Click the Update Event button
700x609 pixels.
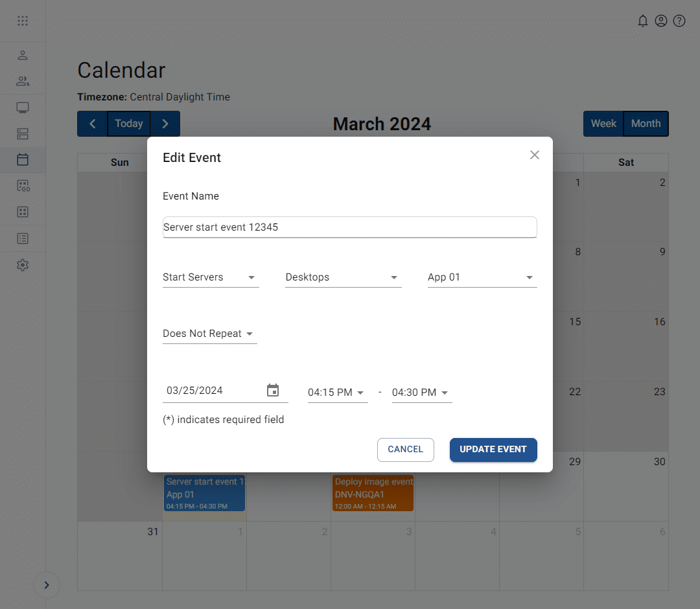[x=493, y=449]
